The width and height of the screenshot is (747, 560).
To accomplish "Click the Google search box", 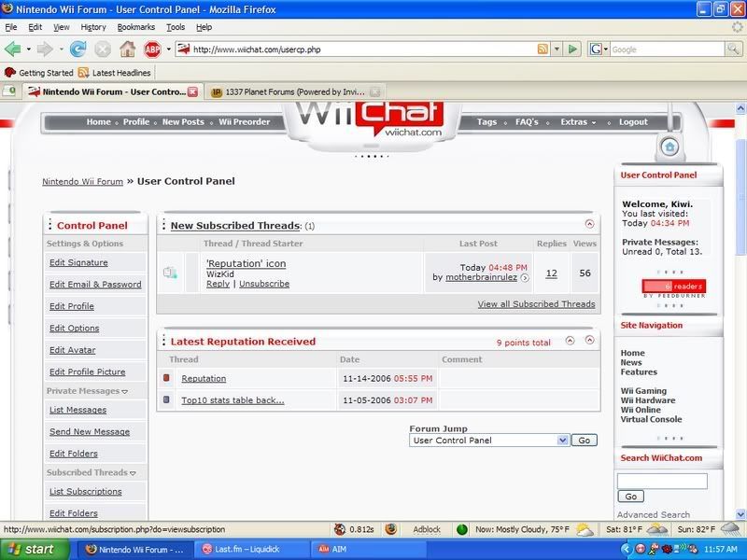I will point(667,49).
